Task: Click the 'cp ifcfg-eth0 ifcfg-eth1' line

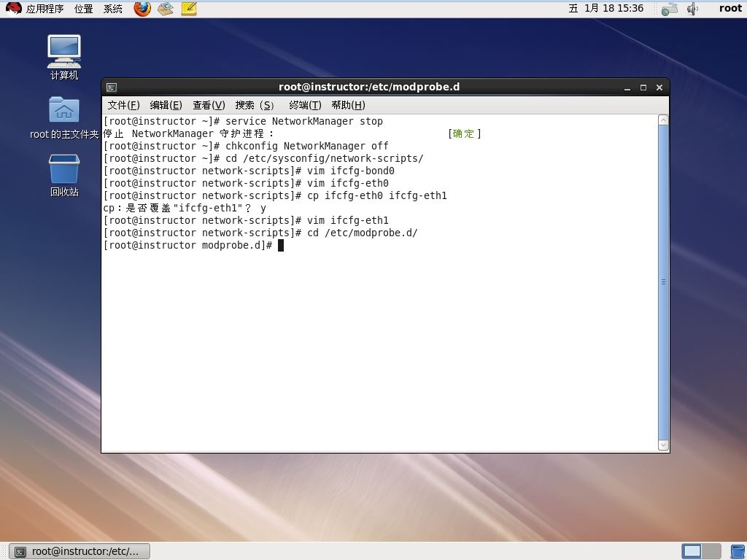Action: (275, 195)
